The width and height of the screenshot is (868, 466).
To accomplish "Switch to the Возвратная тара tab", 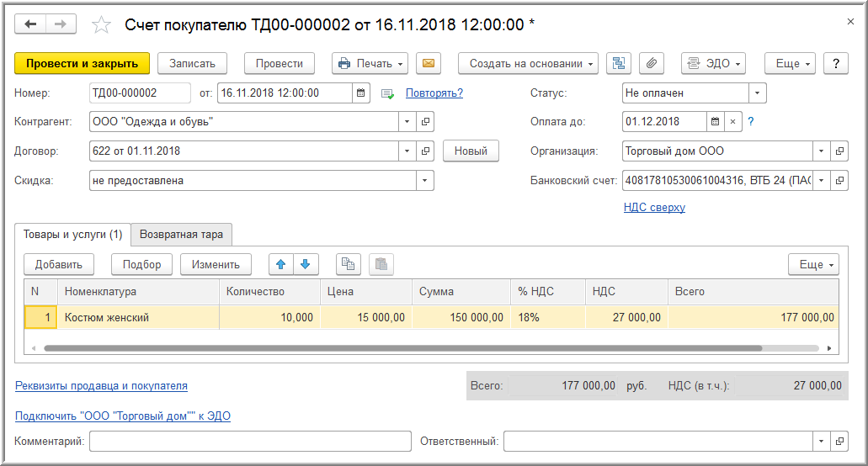I will tap(181, 235).
